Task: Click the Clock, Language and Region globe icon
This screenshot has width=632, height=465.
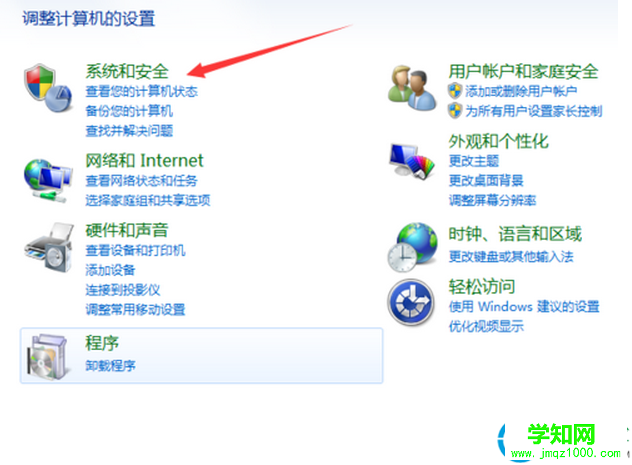Action: (412, 247)
